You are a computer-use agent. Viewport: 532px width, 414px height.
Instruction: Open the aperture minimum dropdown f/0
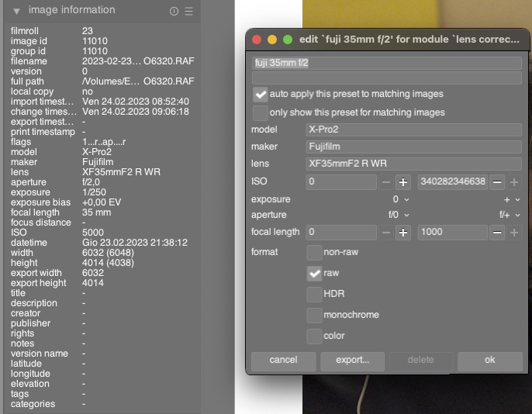tap(399, 215)
